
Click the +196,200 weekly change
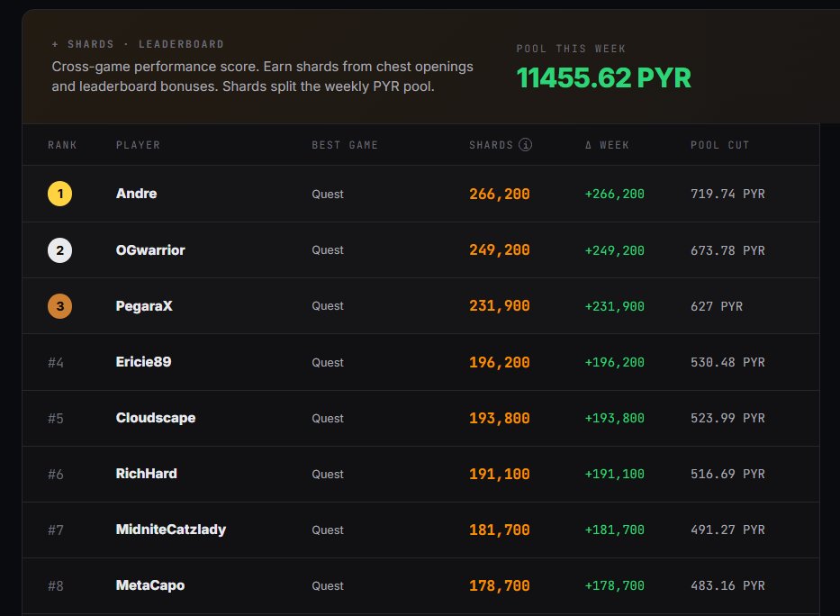point(614,362)
